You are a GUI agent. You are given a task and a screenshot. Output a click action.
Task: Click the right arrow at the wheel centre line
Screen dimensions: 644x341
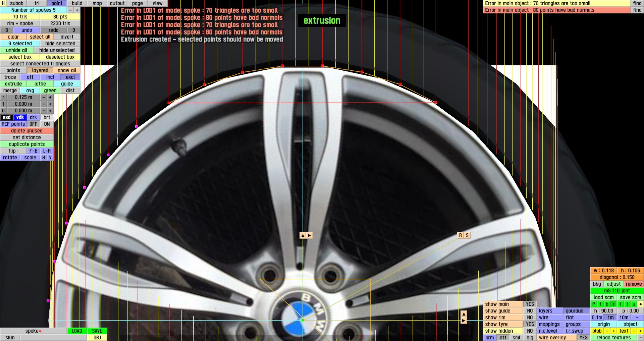tap(309, 235)
